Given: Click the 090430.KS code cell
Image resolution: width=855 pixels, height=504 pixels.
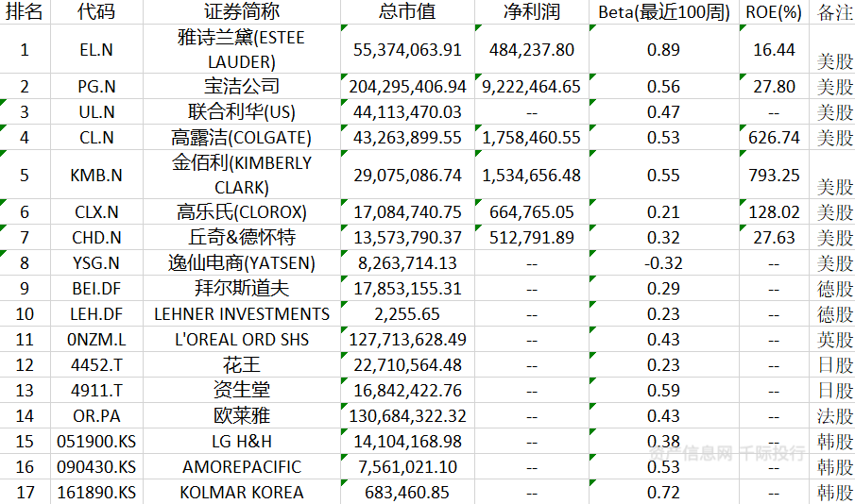Looking at the screenshot, I should pyautogui.click(x=96, y=467).
